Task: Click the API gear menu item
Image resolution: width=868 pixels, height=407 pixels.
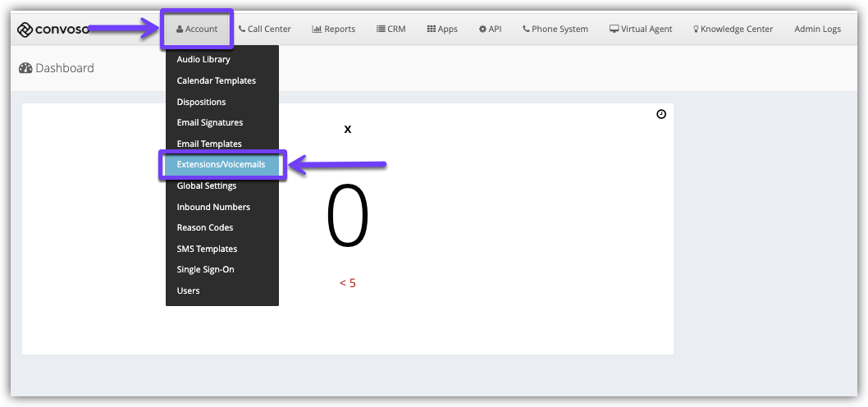Action: (x=490, y=30)
